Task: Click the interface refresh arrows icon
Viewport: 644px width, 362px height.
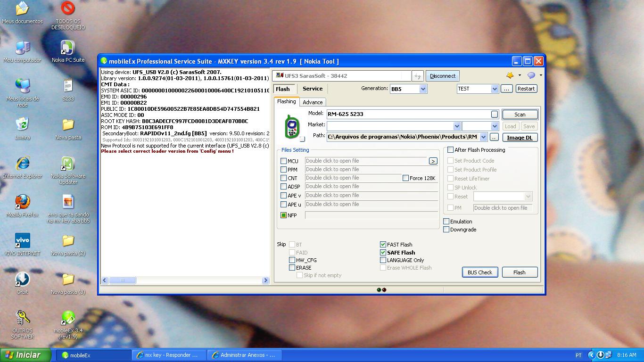Action: tap(417, 76)
